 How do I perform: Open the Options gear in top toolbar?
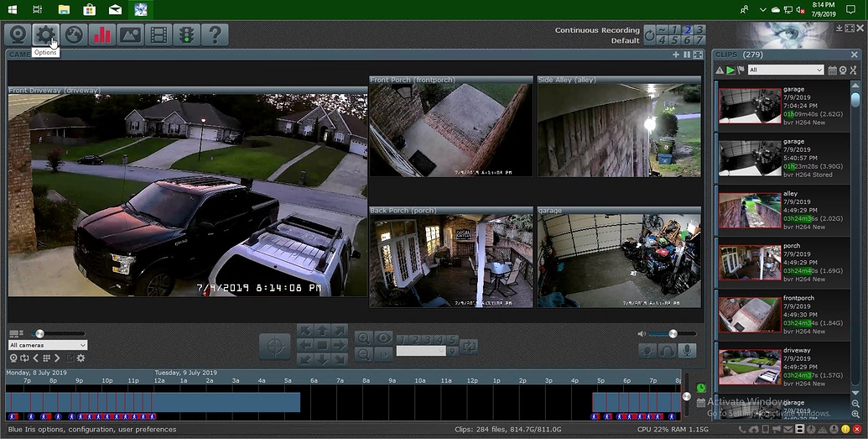(45, 34)
